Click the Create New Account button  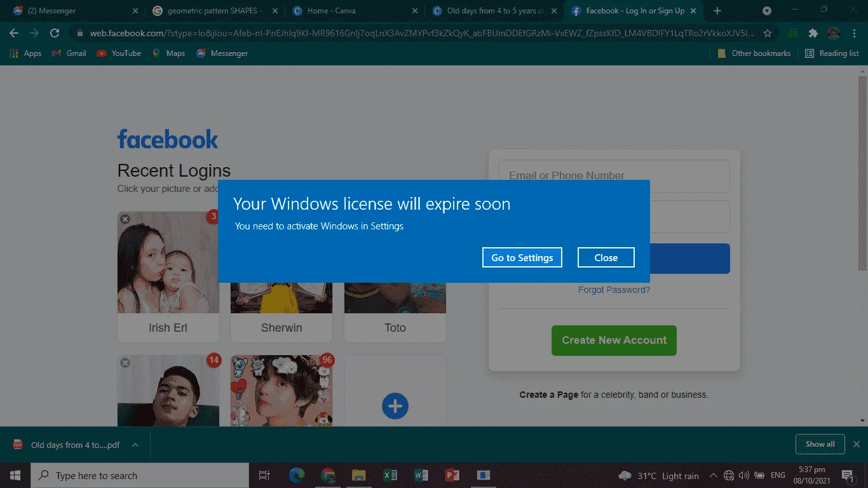614,341
